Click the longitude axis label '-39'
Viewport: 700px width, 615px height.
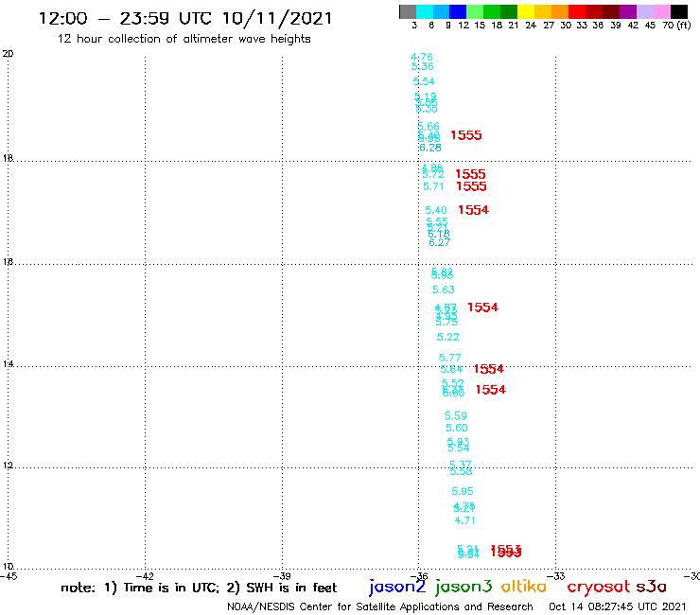coord(282,576)
